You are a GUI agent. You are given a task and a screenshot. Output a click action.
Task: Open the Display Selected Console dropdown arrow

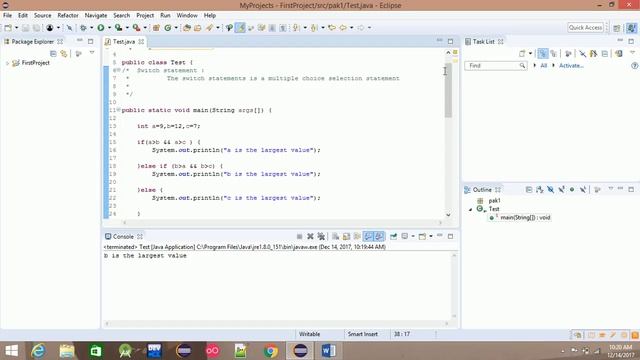(x=413, y=236)
